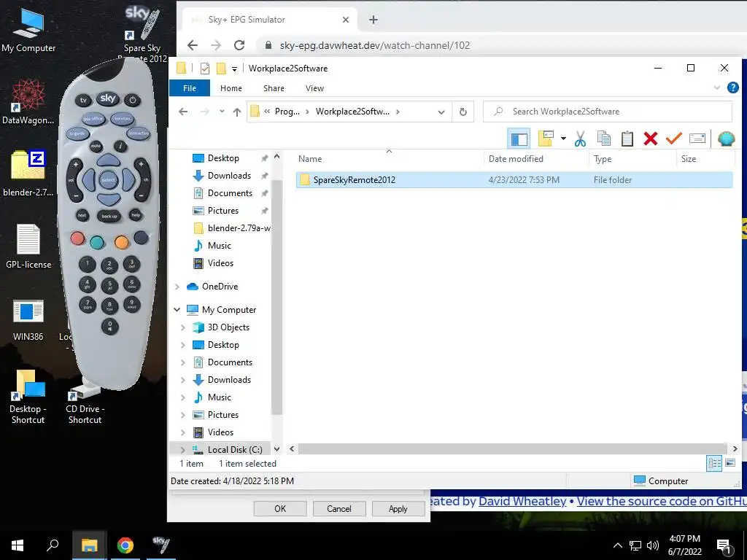Viewport: 747px width, 560px height.
Task: Click the left arrow on the remote d-pad
Action: [89, 179]
